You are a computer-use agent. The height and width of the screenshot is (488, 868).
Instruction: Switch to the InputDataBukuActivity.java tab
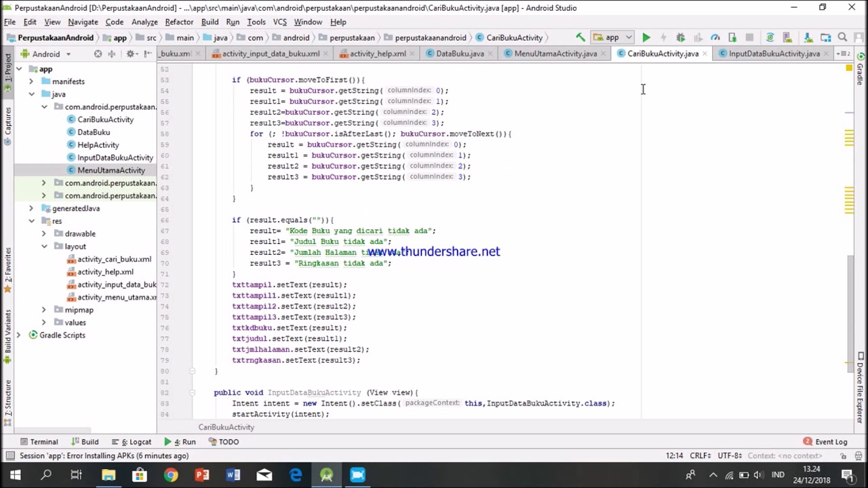[774, 54]
